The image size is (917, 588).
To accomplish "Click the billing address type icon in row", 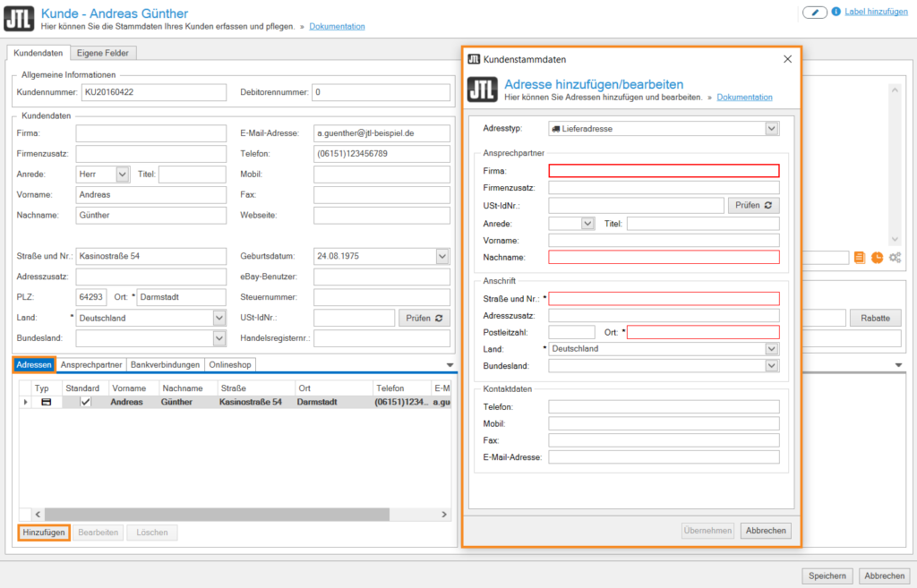I will click(46, 403).
